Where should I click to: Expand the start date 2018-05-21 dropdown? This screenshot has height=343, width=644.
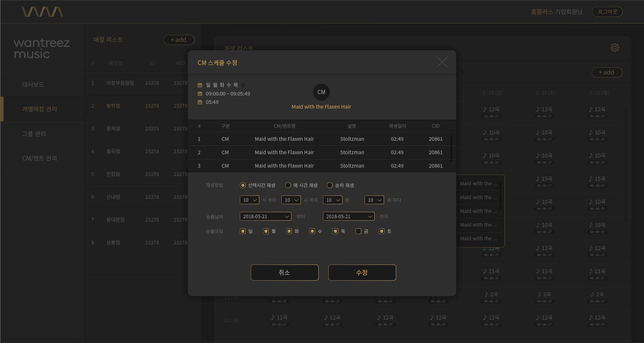(x=265, y=217)
